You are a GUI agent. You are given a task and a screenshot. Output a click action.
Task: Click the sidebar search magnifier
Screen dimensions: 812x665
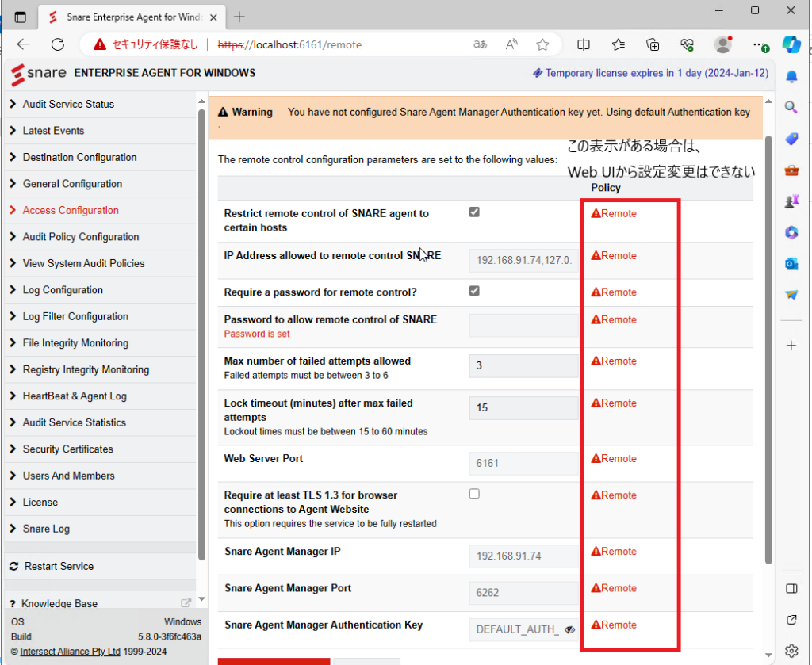click(x=791, y=107)
